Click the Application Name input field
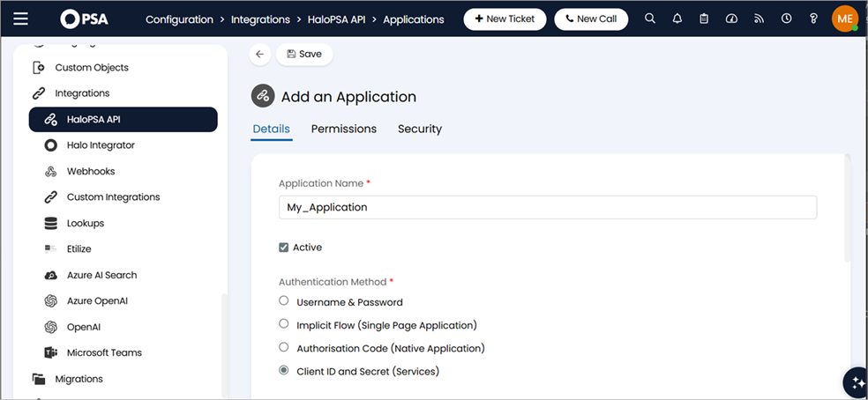 point(548,207)
